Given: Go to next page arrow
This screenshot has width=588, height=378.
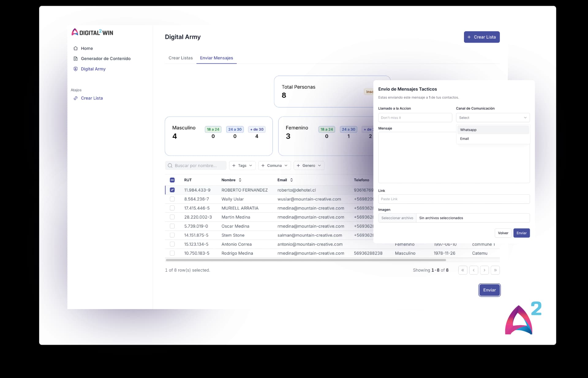Looking at the screenshot, I should (484, 270).
